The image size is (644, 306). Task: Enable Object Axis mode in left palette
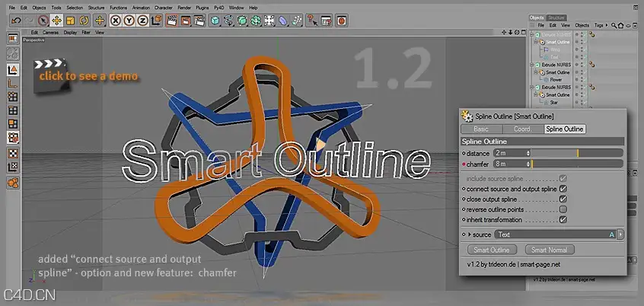(x=13, y=84)
